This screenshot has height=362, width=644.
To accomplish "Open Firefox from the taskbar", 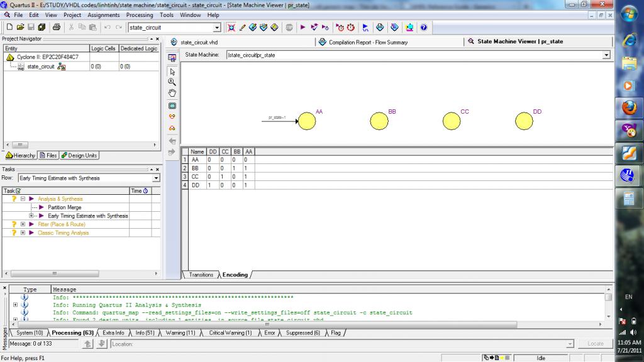I will pyautogui.click(x=628, y=108).
